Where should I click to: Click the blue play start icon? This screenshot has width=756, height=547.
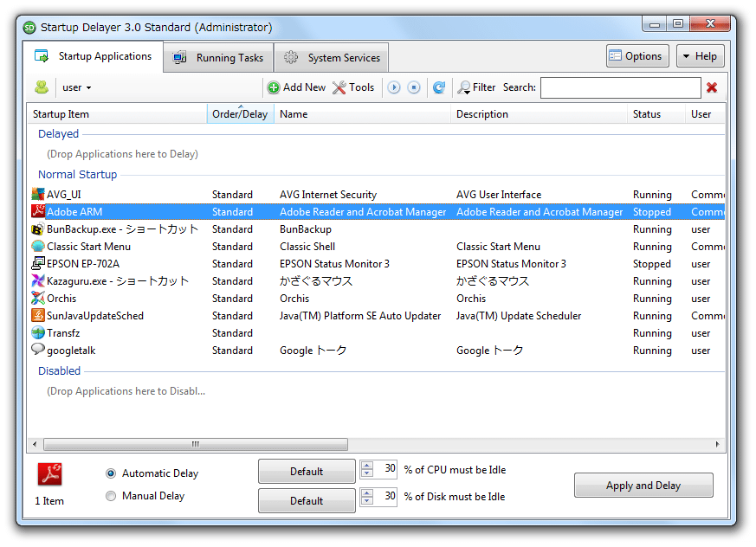(394, 87)
